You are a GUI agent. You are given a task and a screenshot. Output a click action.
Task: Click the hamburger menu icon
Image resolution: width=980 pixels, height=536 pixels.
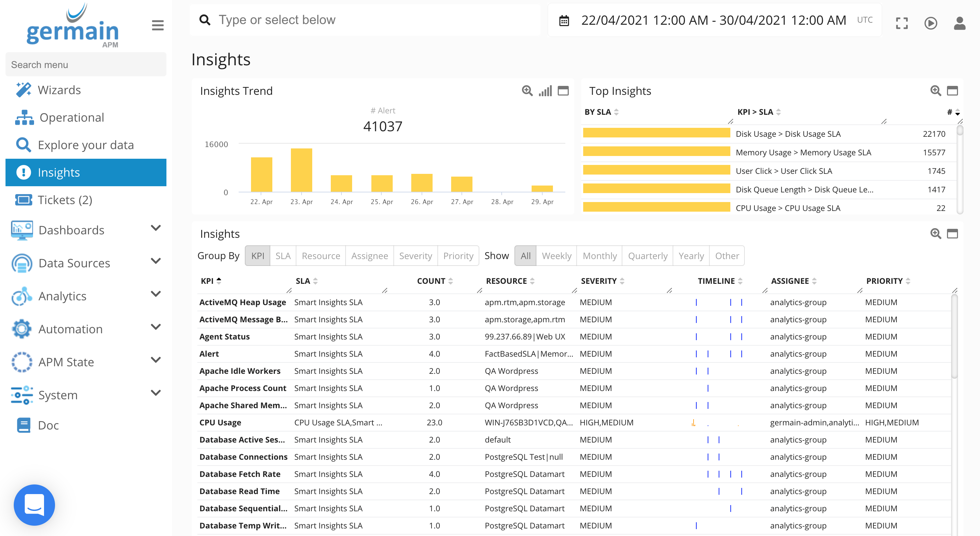(x=157, y=25)
